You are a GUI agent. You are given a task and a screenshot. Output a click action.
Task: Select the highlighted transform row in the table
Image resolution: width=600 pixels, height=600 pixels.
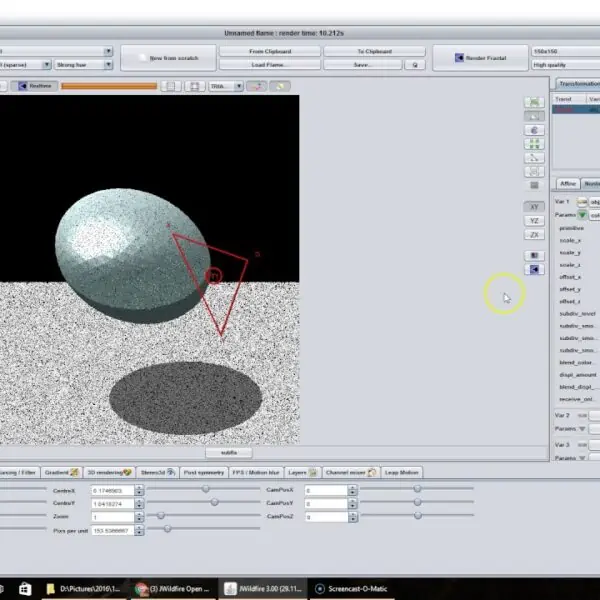click(576, 110)
